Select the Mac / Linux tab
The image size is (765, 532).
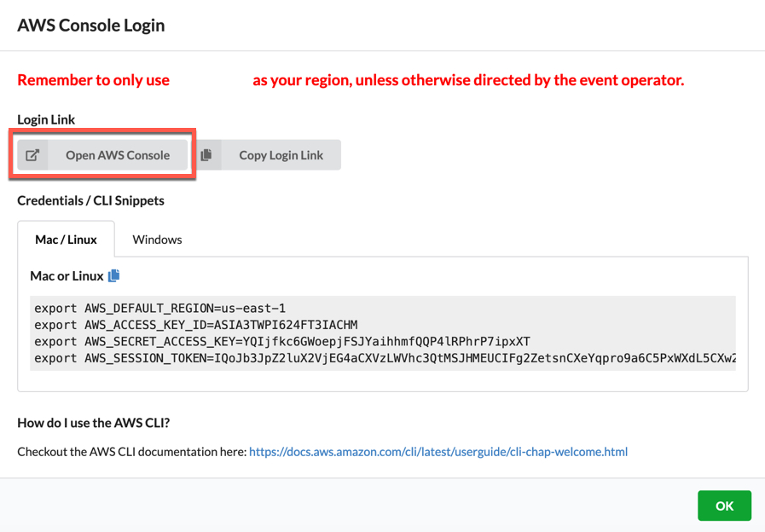(x=66, y=240)
